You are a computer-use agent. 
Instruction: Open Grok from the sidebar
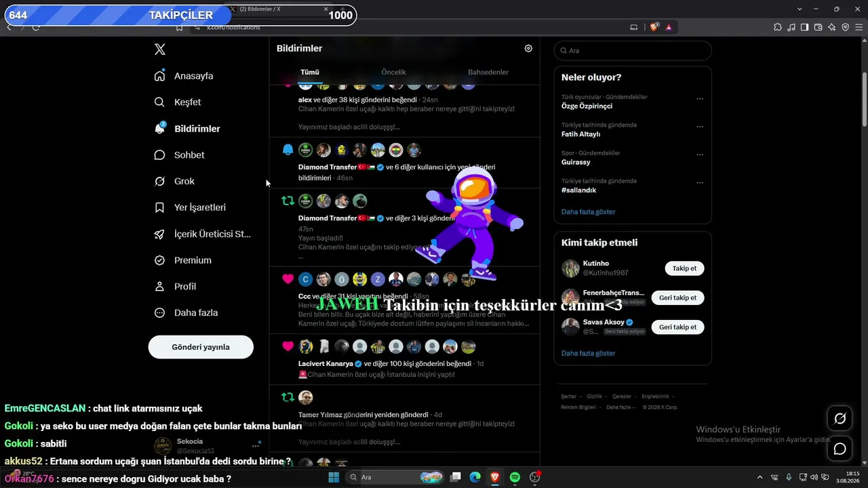[174, 182]
